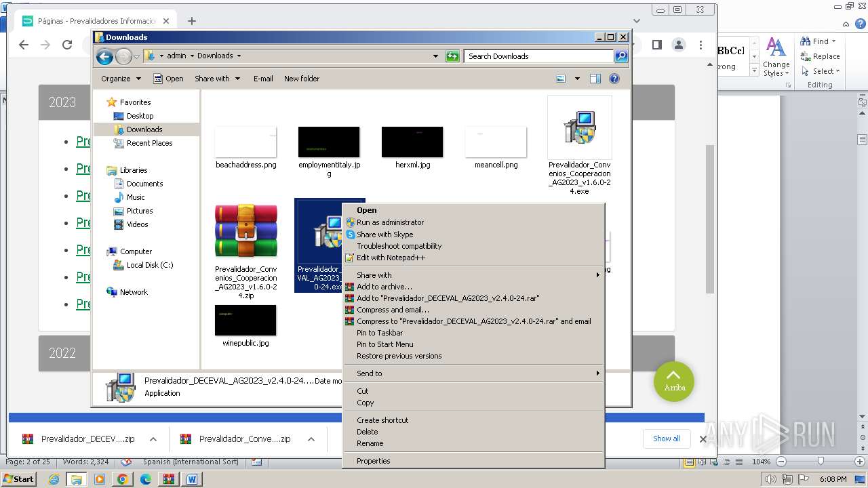Close the browser downloads bar
The image size is (868, 488).
click(x=703, y=439)
